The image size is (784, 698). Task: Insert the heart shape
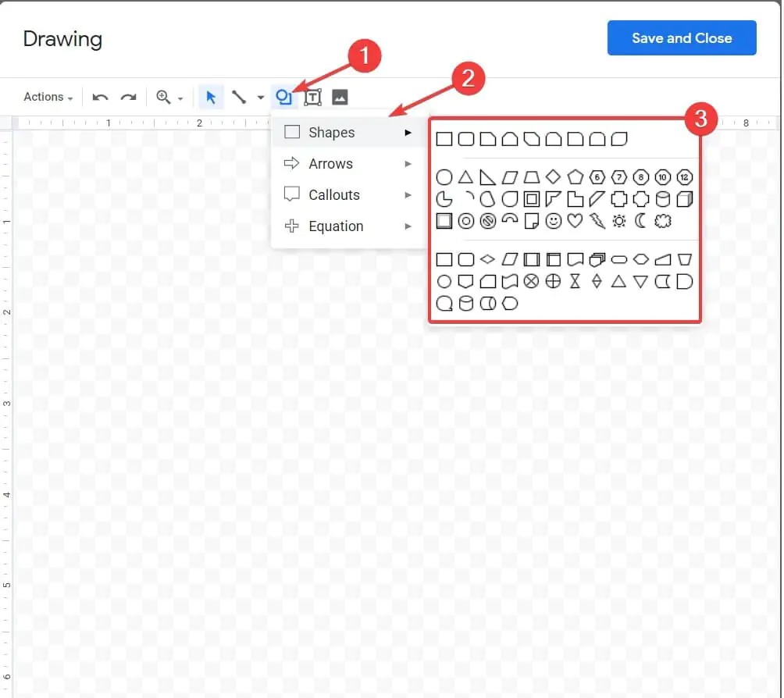(x=575, y=221)
